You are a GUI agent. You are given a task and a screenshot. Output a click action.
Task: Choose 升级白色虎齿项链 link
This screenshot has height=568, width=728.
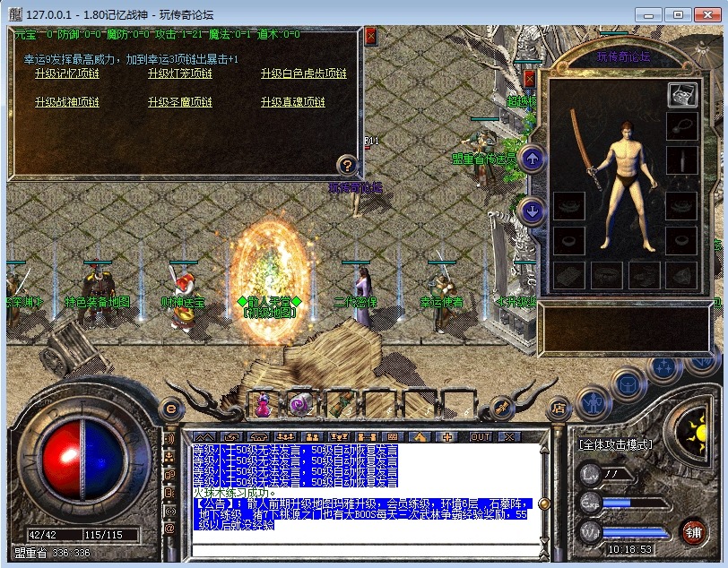tap(304, 73)
